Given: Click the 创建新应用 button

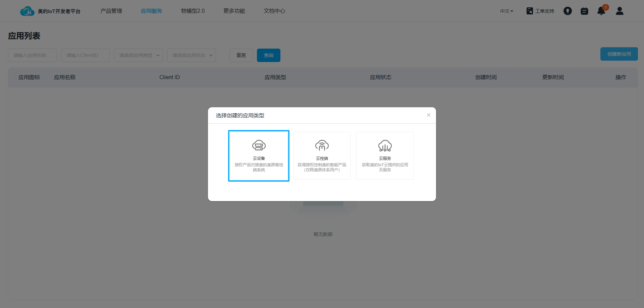Looking at the screenshot, I should tap(619, 54).
